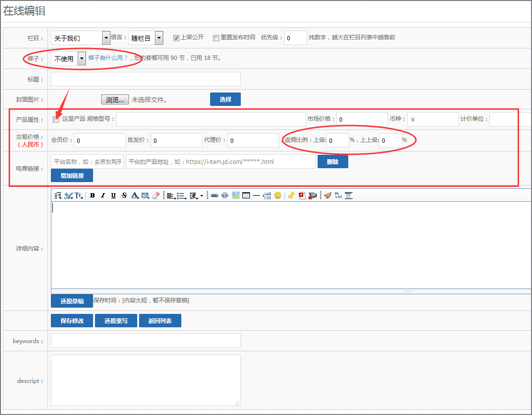This screenshot has width=532, height=415.
Task: Open the font family tool
Action: pos(69,196)
